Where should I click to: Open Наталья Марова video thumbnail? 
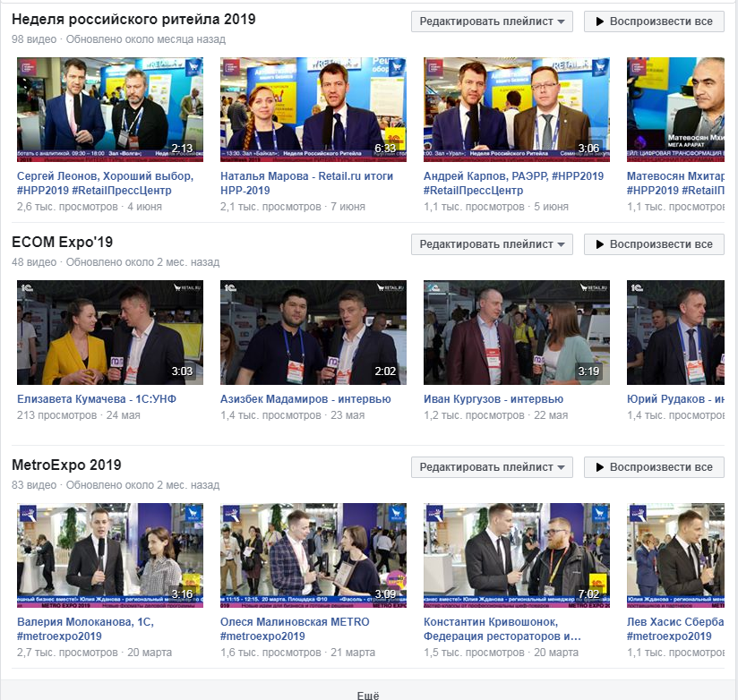313,109
